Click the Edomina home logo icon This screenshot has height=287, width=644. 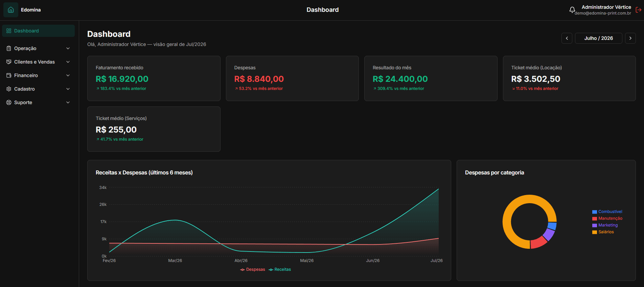11,10
